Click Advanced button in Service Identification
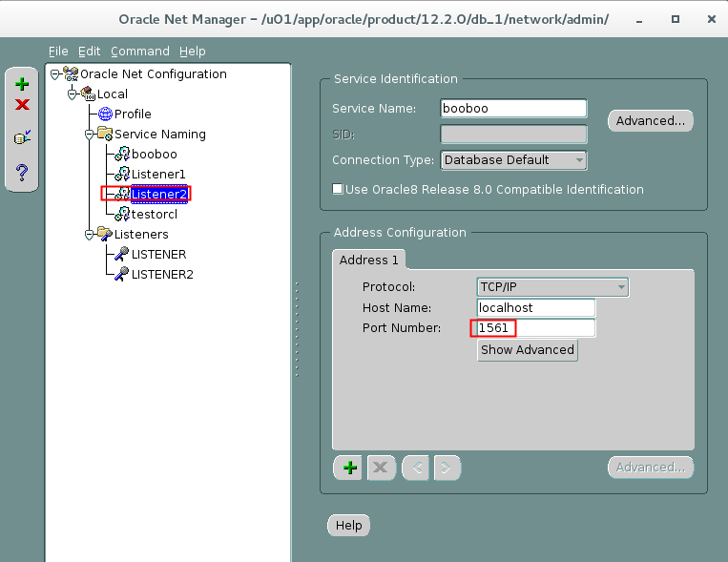This screenshot has width=728, height=562. (x=650, y=121)
